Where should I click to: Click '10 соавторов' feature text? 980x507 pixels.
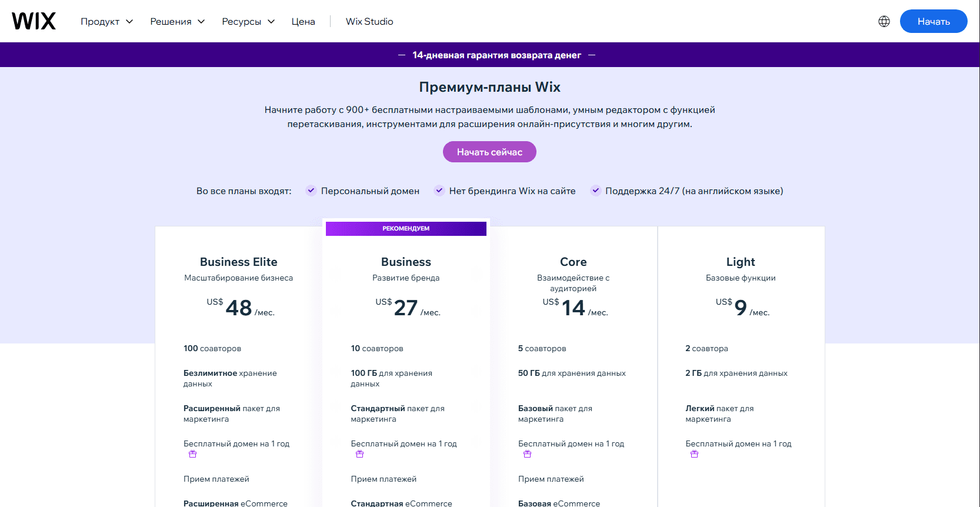[377, 348]
